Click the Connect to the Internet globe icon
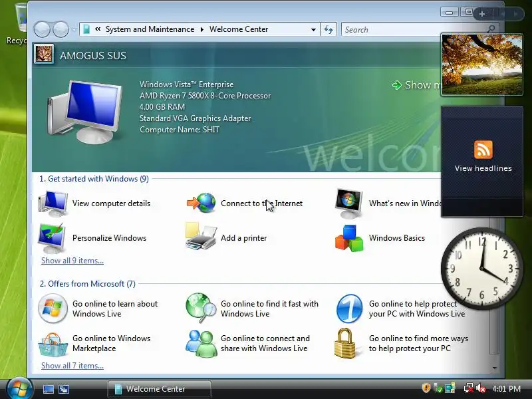This screenshot has height=399, width=532. [x=201, y=203]
